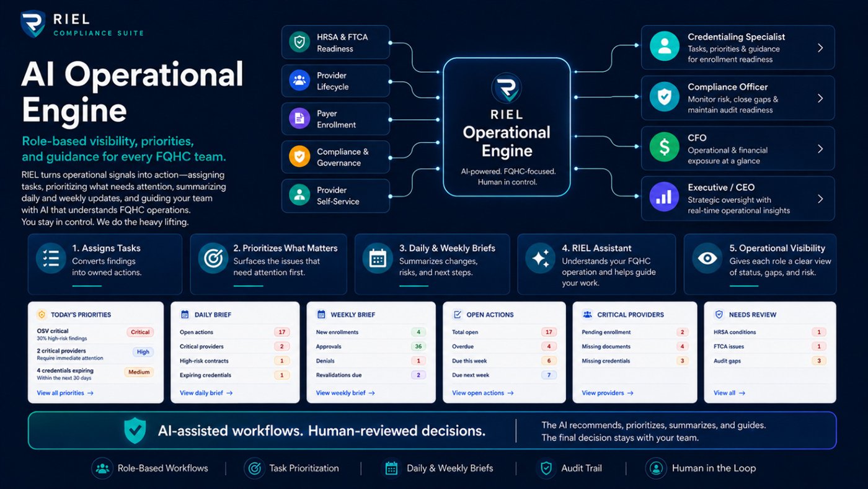This screenshot has width=868, height=489.
Task: Click the Pending enrollment row
Action: click(635, 333)
